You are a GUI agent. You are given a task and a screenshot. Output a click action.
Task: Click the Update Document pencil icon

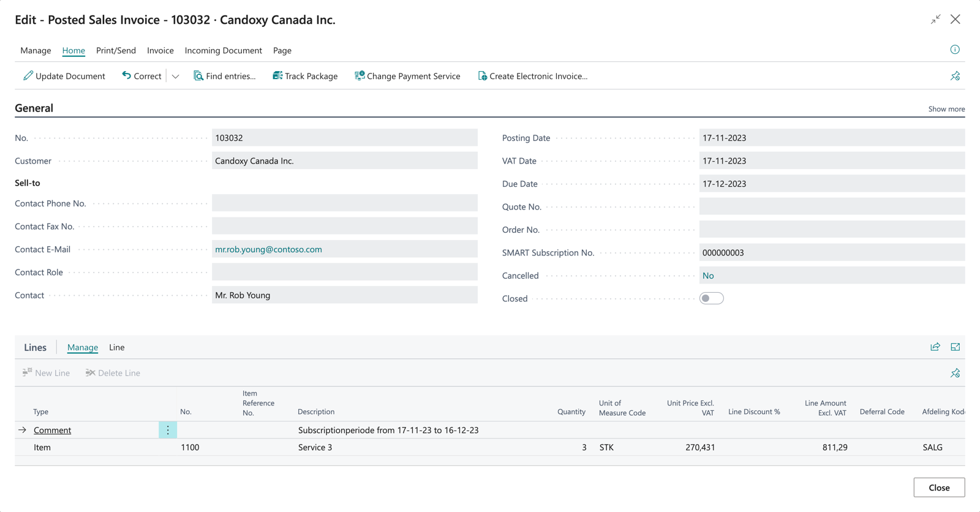(x=28, y=76)
